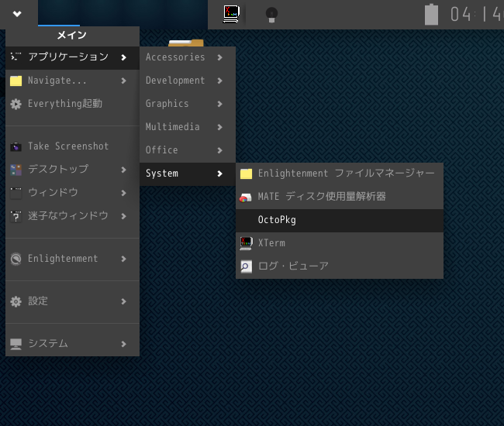Expand the Enlightenment submenu arrow
The width and height of the screenshot is (504, 426).
124,259
